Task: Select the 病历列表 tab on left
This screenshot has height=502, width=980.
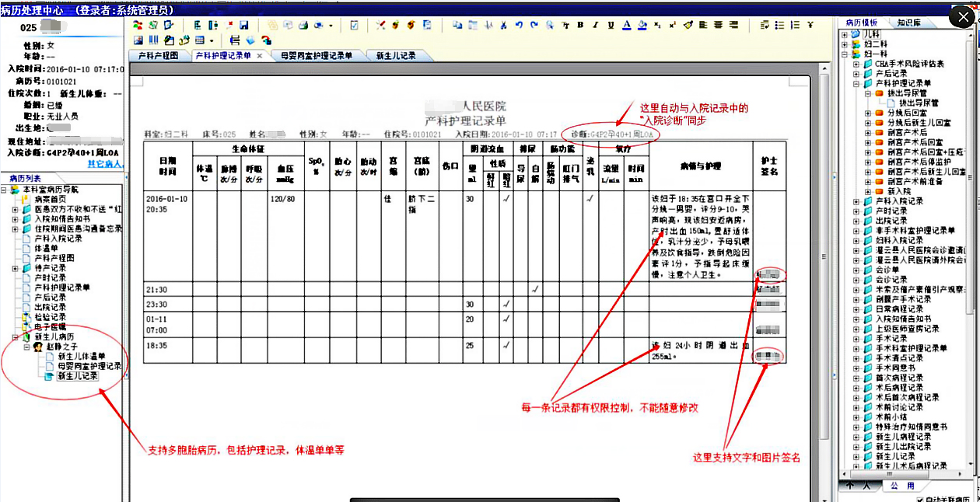Action: (x=26, y=178)
